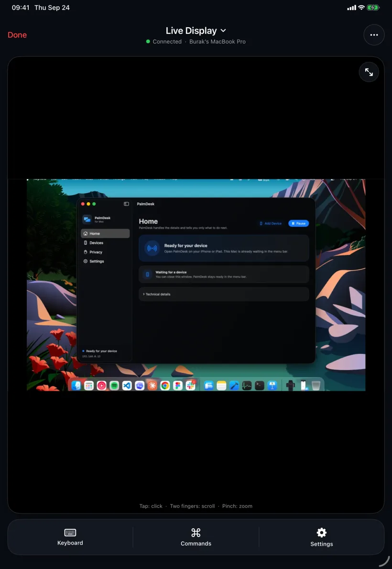Select Devices in PalmDesk sidebar

pos(105,243)
